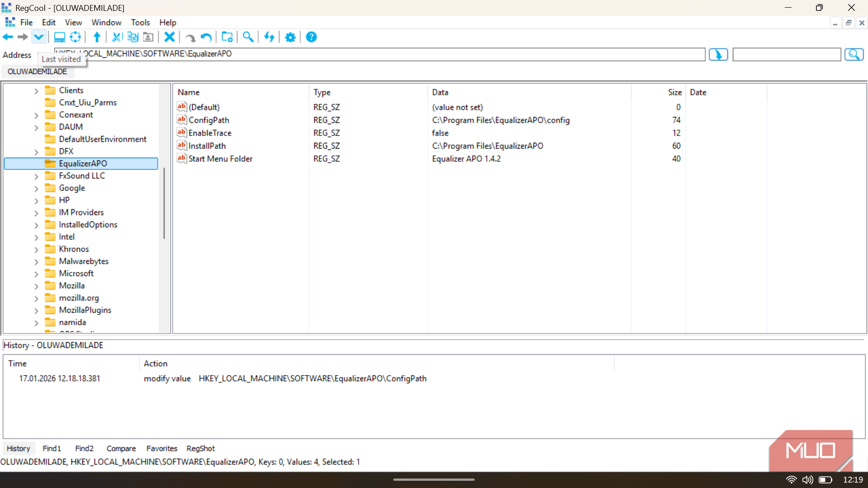Click the Redo curved arrow icon
The image size is (868, 488).
190,37
